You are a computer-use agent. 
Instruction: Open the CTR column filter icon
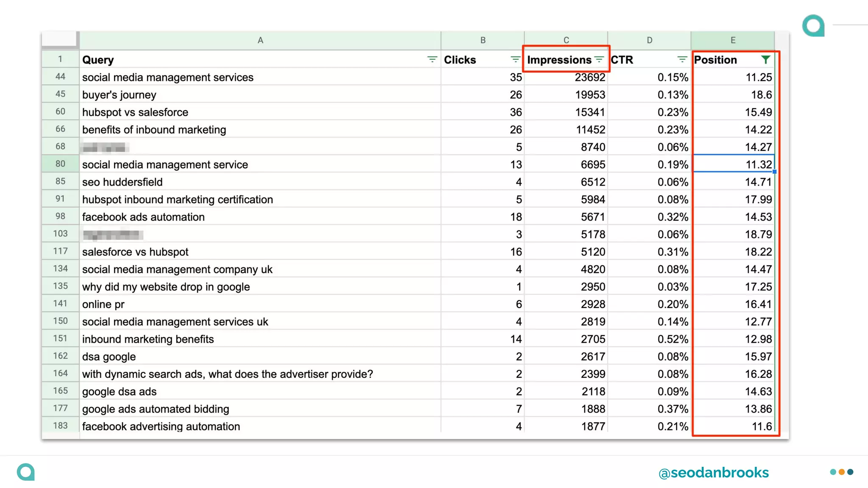[x=682, y=60]
